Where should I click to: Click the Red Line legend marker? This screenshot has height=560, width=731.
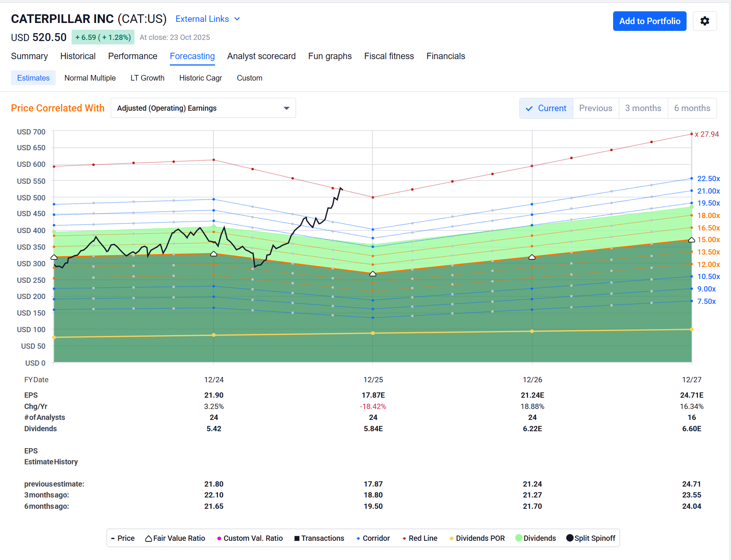point(404,539)
